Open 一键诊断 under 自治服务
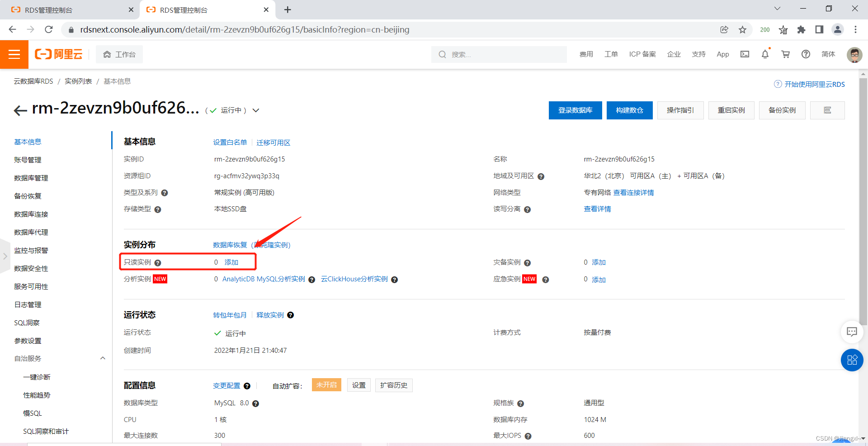This screenshot has width=868, height=446. [x=37, y=377]
